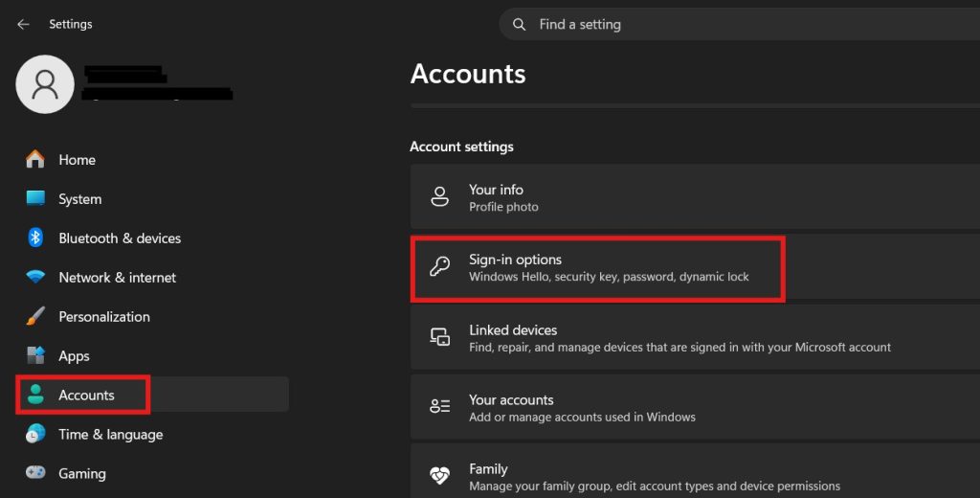Click the Your info person icon
This screenshot has width=980, height=498.
pyautogui.click(x=440, y=196)
